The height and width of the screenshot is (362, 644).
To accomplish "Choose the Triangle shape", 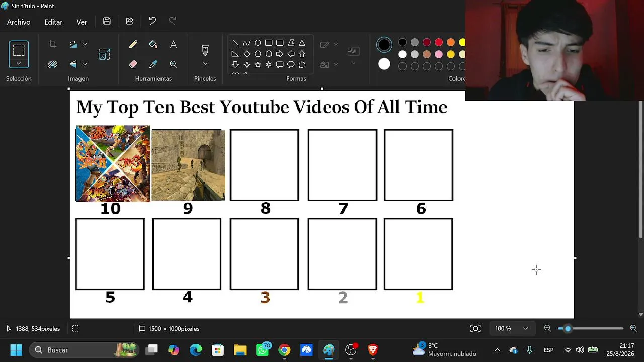I will 302,43.
